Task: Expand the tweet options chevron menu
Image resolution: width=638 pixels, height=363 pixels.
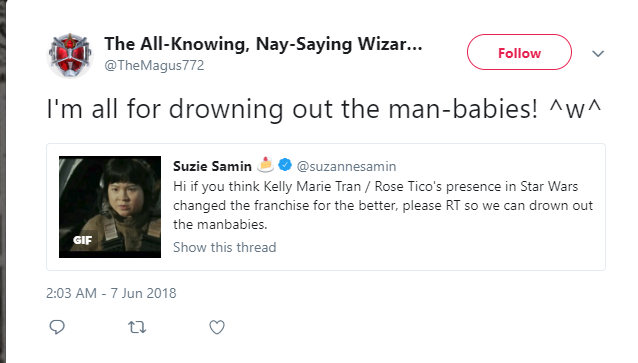Action: (x=598, y=53)
